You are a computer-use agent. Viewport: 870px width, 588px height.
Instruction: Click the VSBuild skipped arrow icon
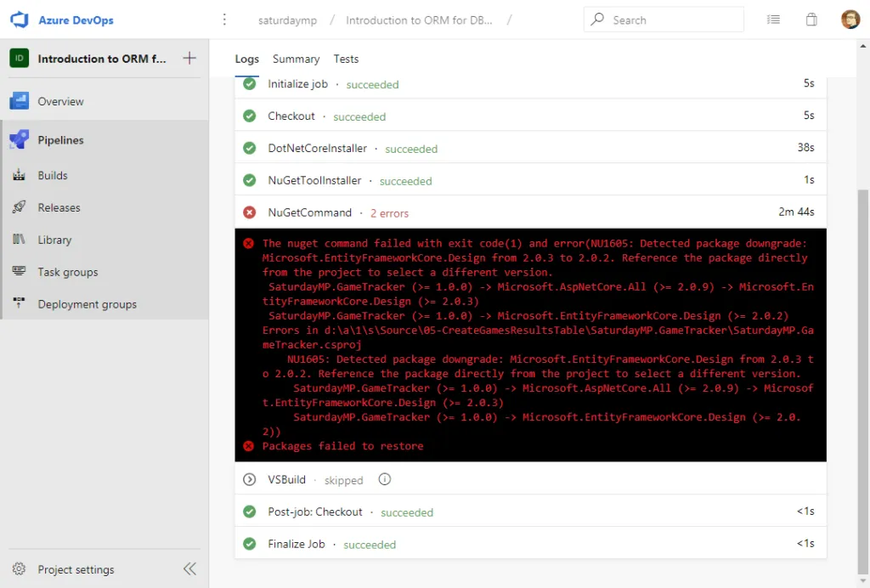[250, 479]
